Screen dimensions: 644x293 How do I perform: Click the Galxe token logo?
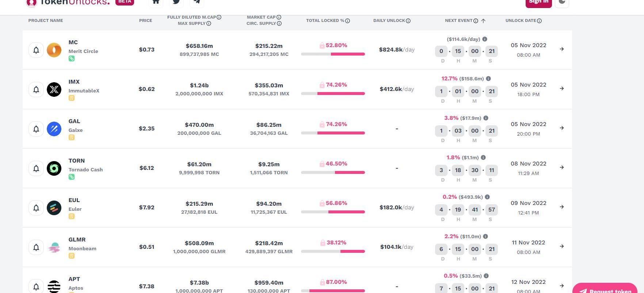pos(54,129)
